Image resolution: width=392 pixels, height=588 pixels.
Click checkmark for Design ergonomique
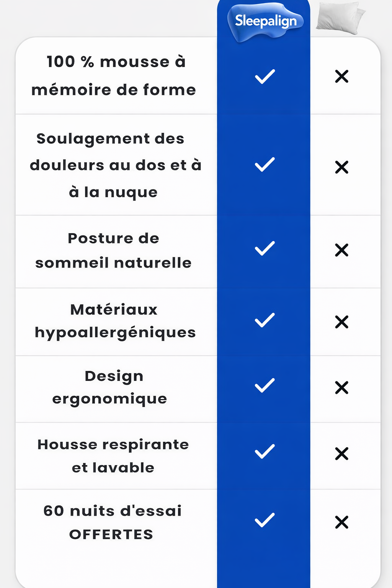click(265, 385)
